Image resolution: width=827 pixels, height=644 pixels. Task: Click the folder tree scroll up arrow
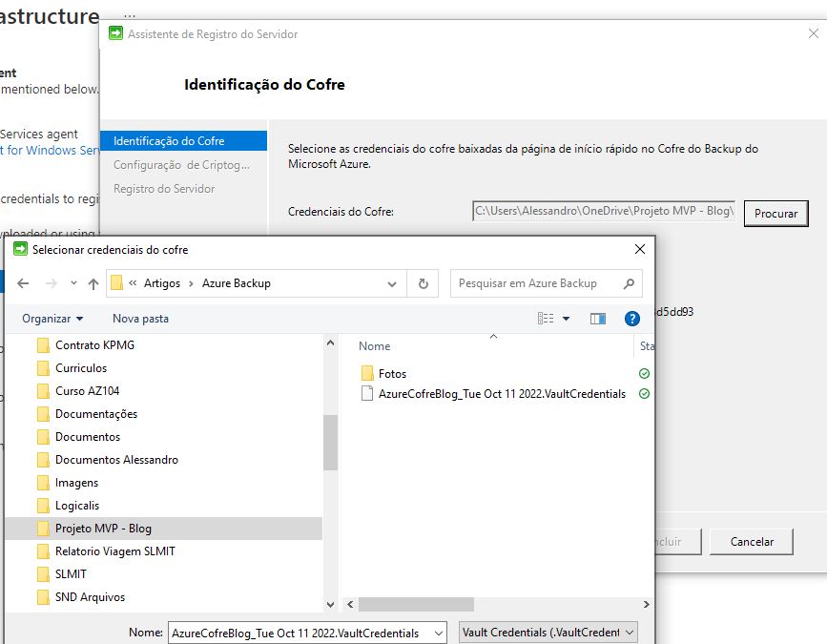tap(331, 343)
